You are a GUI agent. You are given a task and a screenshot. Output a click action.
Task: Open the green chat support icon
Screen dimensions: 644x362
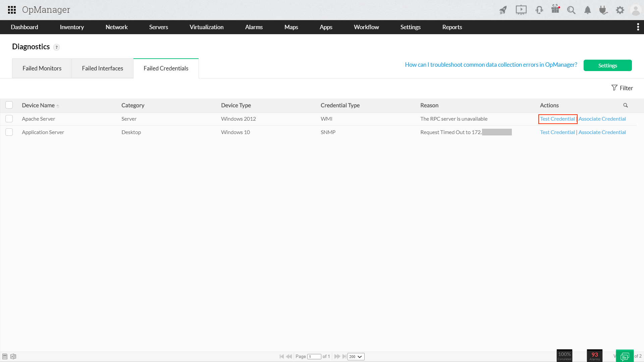pos(625,356)
